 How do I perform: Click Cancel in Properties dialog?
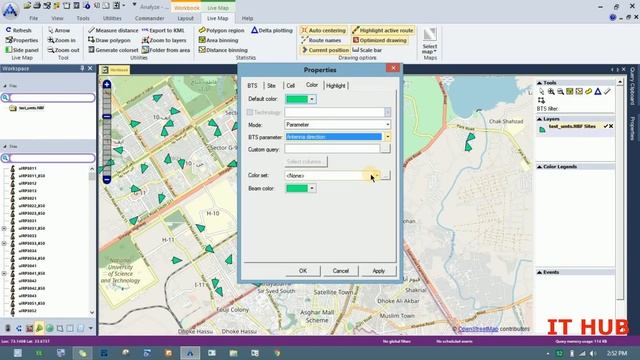(x=340, y=271)
